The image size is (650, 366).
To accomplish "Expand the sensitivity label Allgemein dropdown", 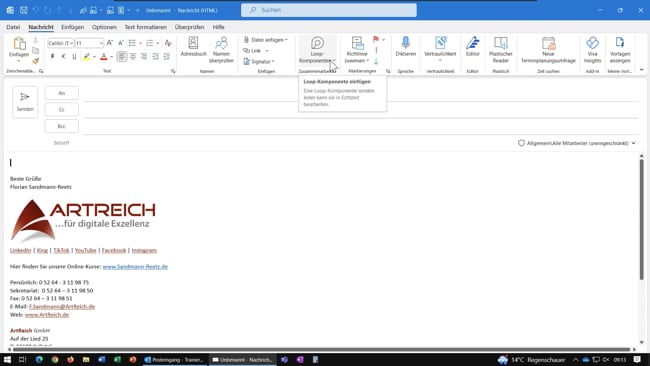I will pyautogui.click(x=577, y=143).
